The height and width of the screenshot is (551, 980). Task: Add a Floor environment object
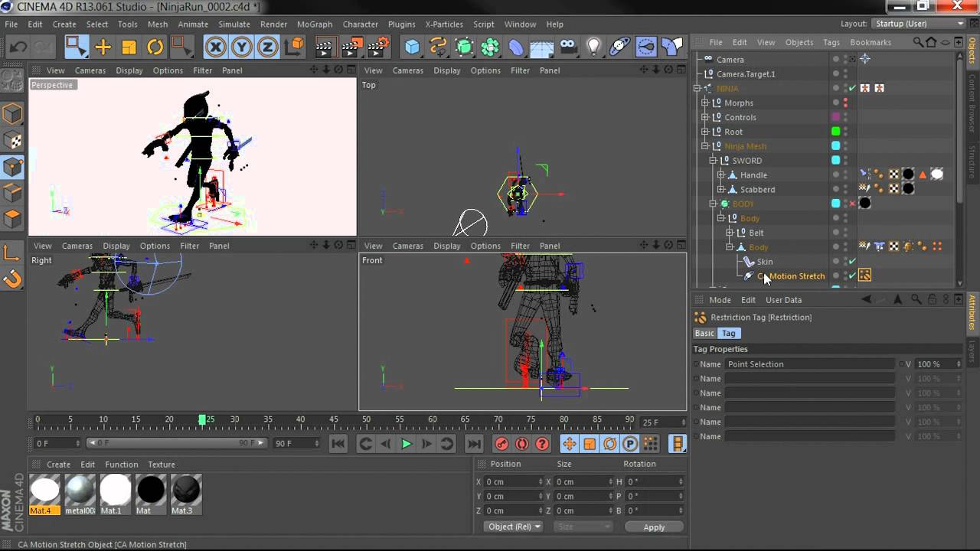pos(542,47)
